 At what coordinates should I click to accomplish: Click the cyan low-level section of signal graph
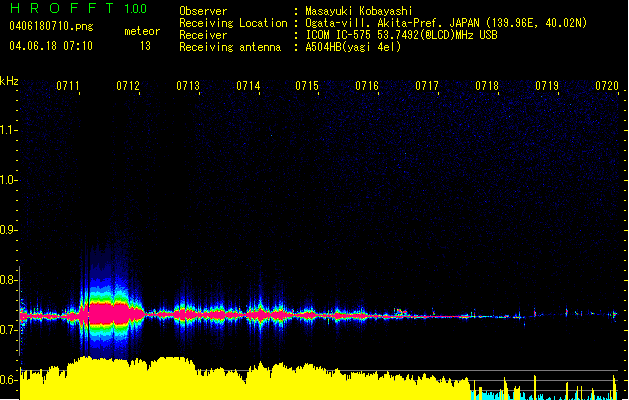coord(544,395)
